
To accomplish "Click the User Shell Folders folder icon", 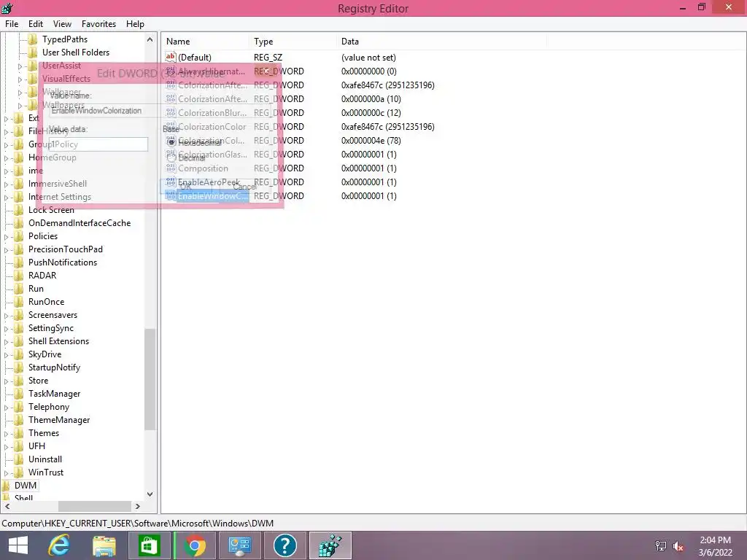I will (32, 52).
